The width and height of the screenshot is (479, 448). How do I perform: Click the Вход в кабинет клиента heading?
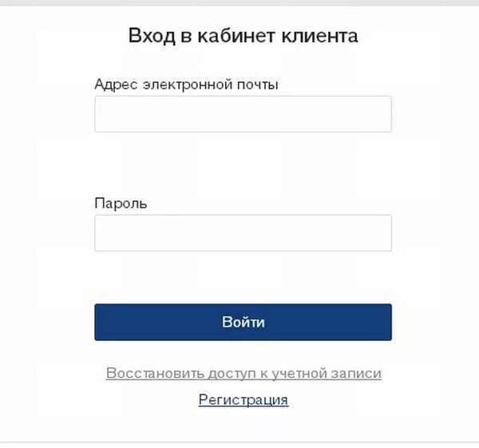(243, 36)
